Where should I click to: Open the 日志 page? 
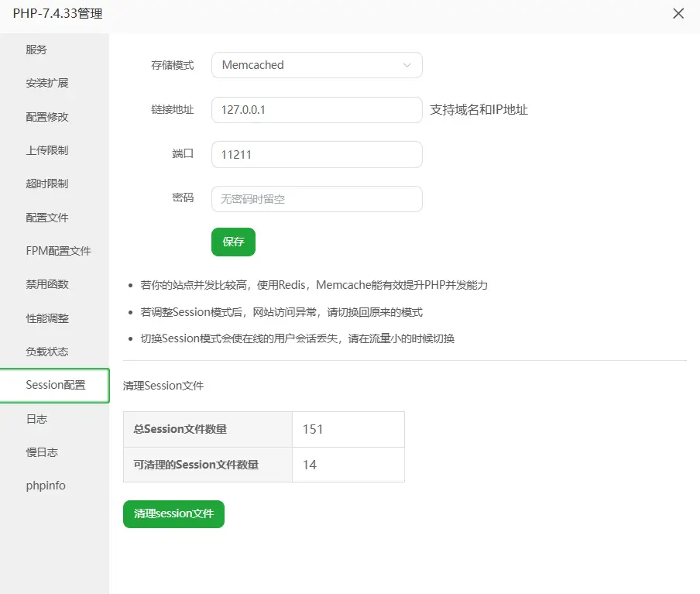click(36, 418)
